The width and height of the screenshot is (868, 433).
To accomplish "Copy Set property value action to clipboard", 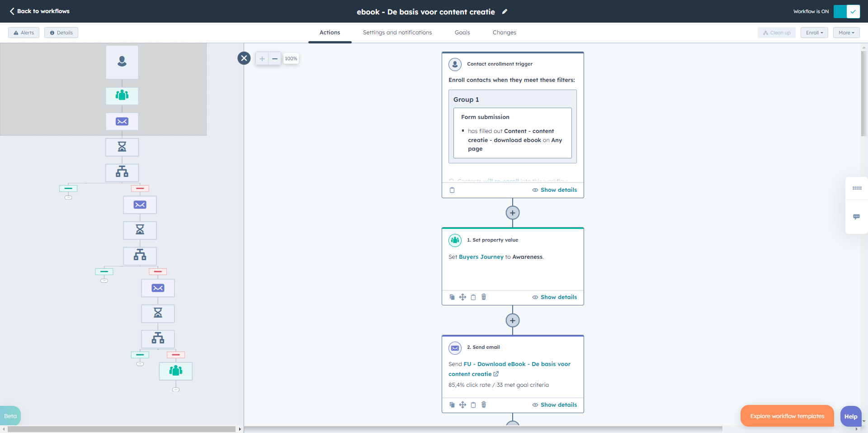I will [473, 297].
